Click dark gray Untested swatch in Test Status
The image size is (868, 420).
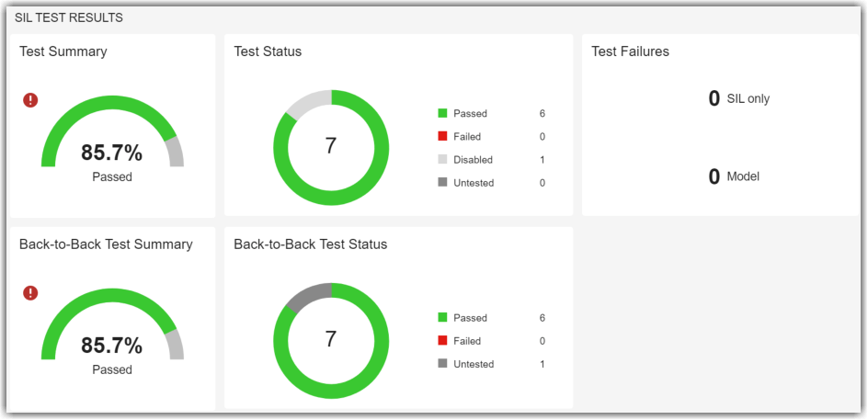tap(442, 183)
